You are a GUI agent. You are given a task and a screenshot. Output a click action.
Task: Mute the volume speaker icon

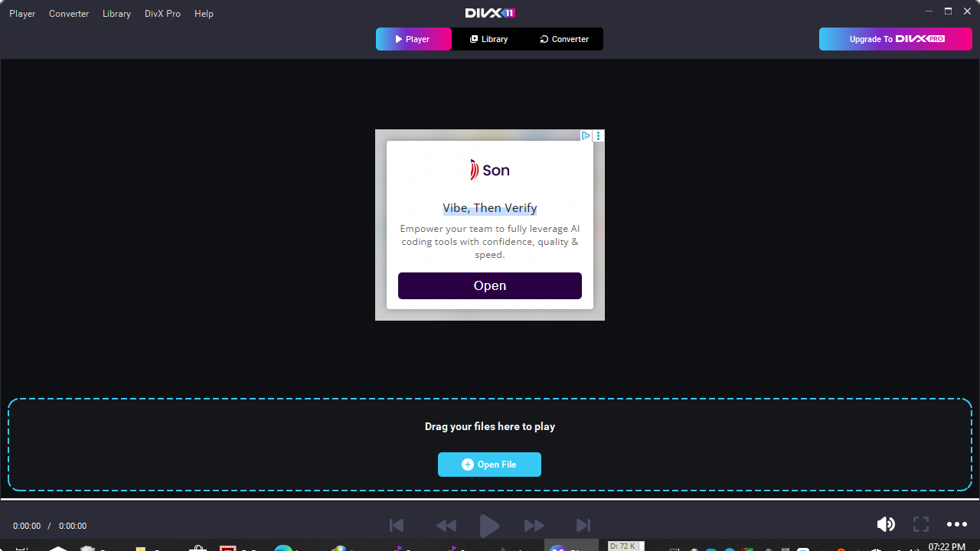pyautogui.click(x=886, y=524)
